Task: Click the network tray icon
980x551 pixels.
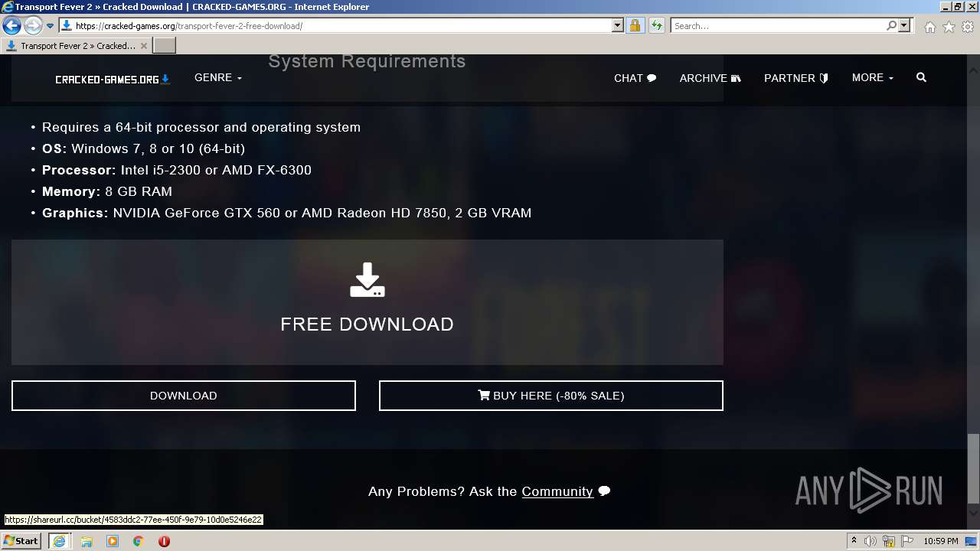Action: click(x=889, y=541)
